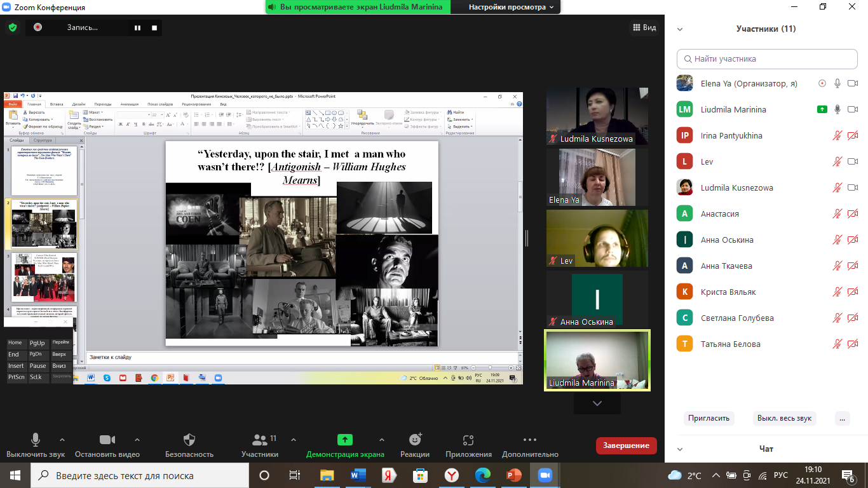Screen dimensions: 868x488
Task: Click Irina Pantyukhina video-off icon
Action: click(x=853, y=135)
